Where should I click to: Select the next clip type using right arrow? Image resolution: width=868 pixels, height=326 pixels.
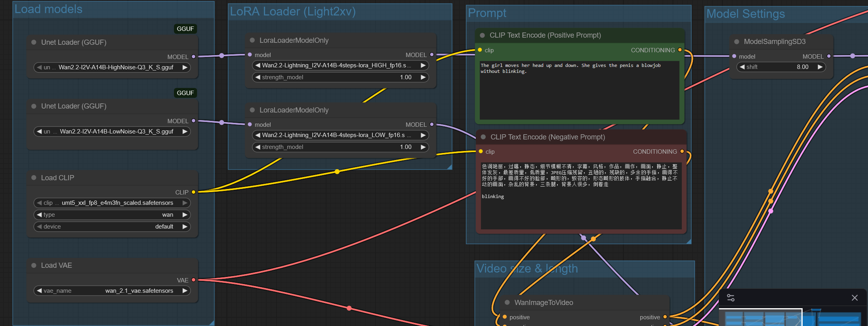click(185, 215)
